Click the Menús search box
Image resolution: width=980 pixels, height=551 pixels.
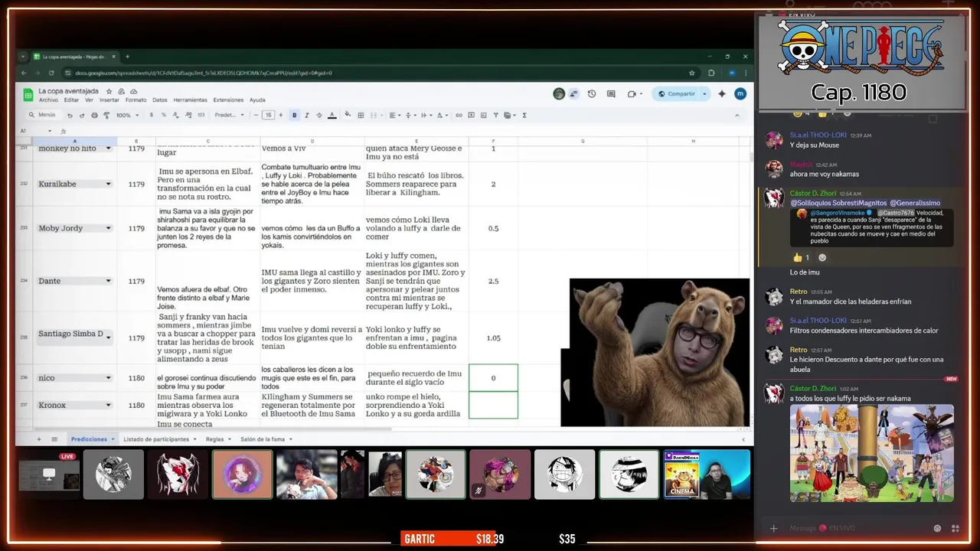point(43,116)
